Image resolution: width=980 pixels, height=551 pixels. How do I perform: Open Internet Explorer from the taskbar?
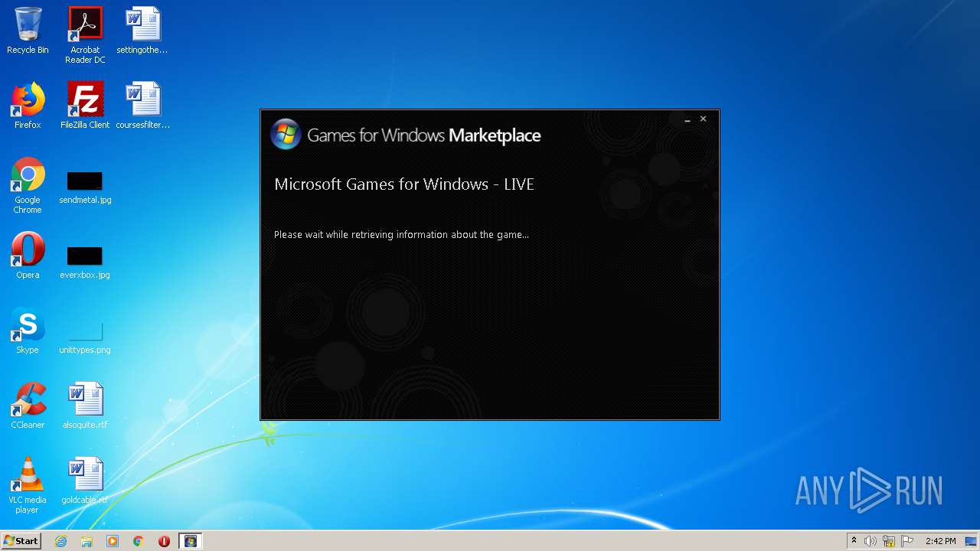[60, 541]
